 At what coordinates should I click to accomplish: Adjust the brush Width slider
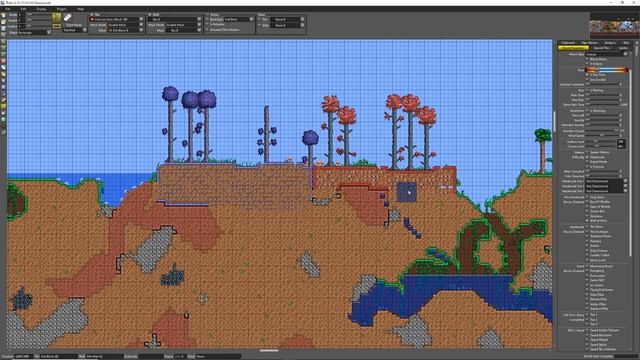coord(39,15)
